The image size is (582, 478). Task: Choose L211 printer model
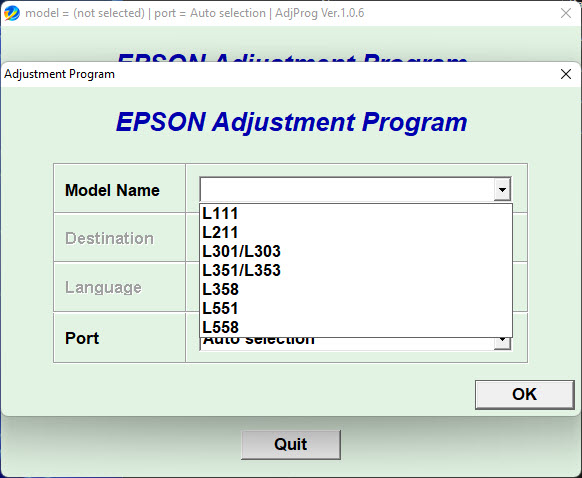point(356,232)
